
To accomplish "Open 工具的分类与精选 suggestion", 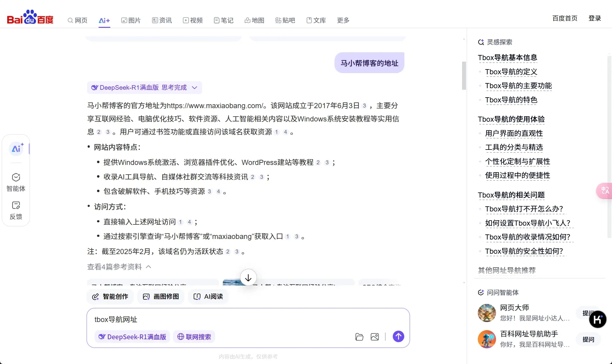I will (514, 147).
